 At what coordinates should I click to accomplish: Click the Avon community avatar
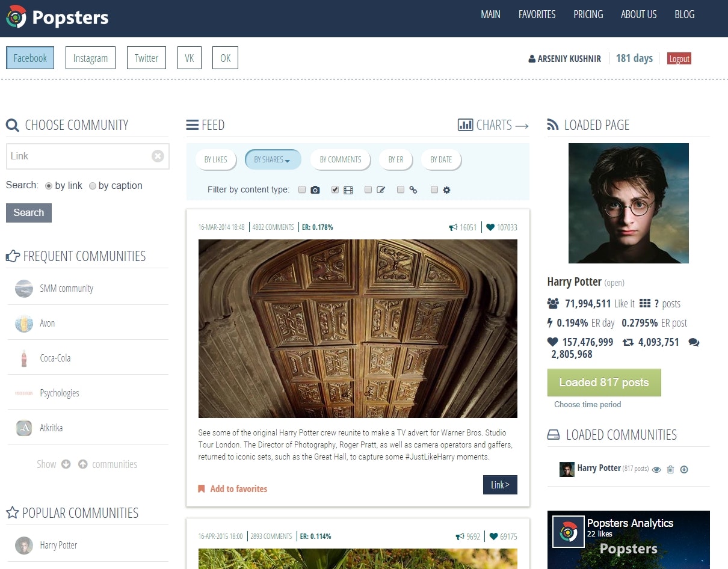coord(24,324)
